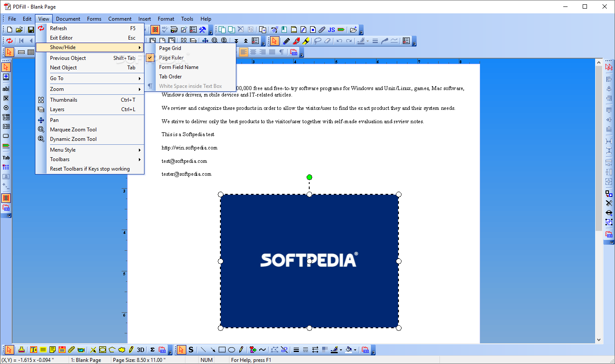
Task: Click the Undo arrow icon
Action: coord(339,41)
